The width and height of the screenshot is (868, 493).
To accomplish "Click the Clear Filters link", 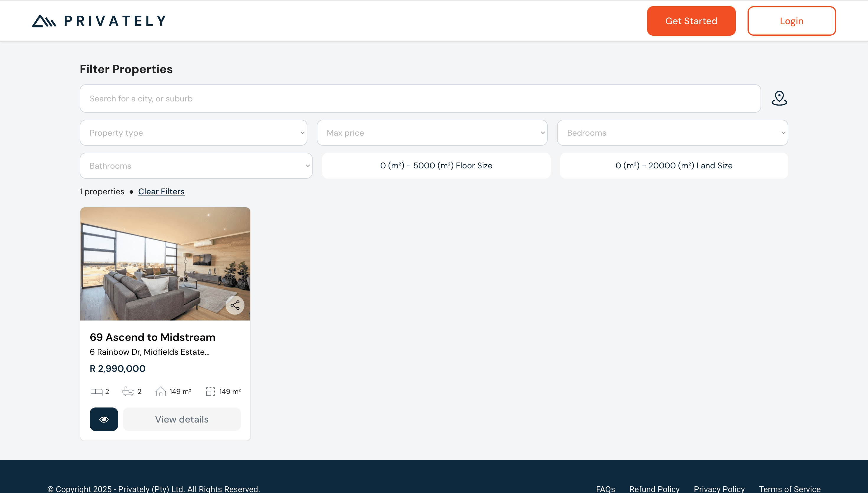I will click(x=161, y=192).
